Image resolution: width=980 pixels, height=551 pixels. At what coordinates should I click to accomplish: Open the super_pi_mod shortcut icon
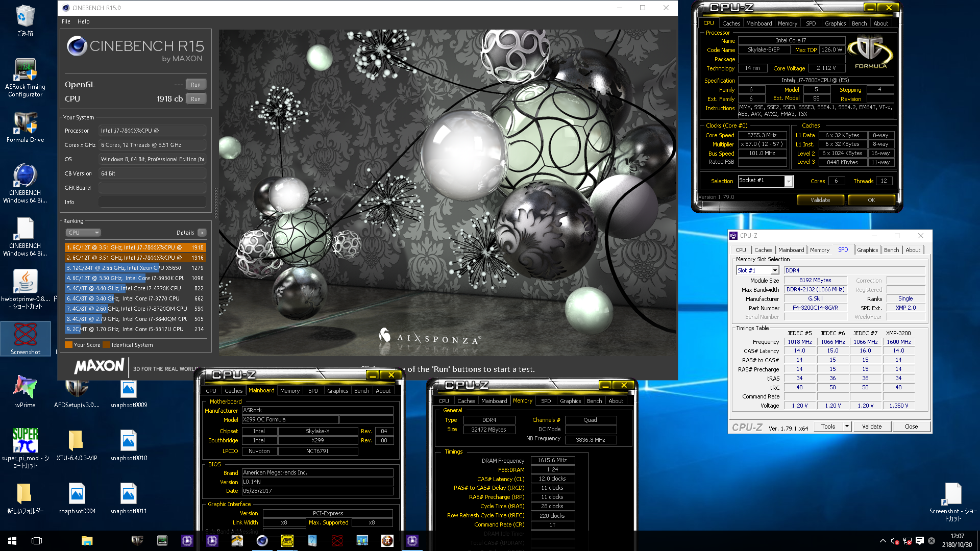pos(25,440)
